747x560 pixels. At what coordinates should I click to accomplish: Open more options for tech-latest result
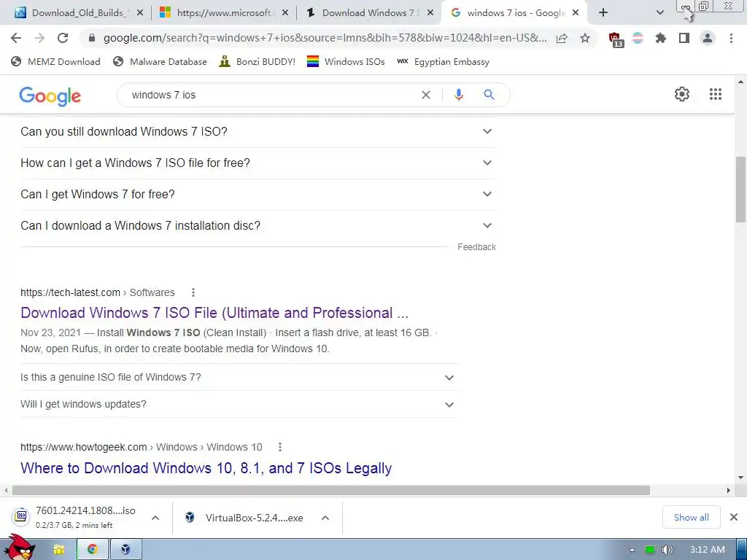193,292
